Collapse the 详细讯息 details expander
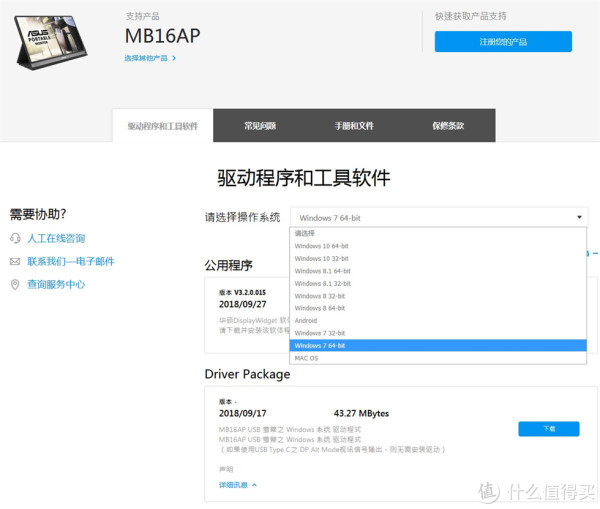Viewport: 600px width, 509px height. click(x=238, y=485)
